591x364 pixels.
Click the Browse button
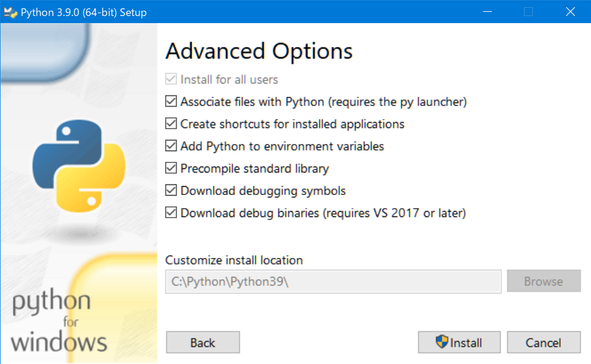(544, 281)
